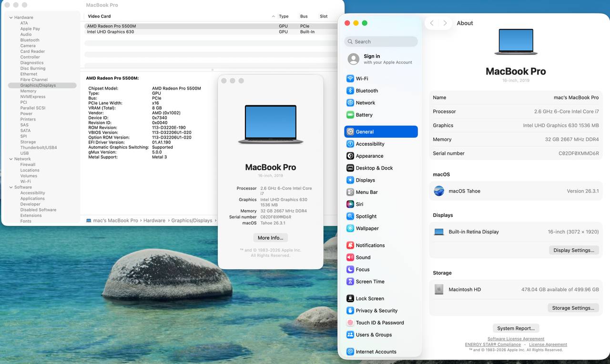Open Touch ID & Password settings

point(379,323)
